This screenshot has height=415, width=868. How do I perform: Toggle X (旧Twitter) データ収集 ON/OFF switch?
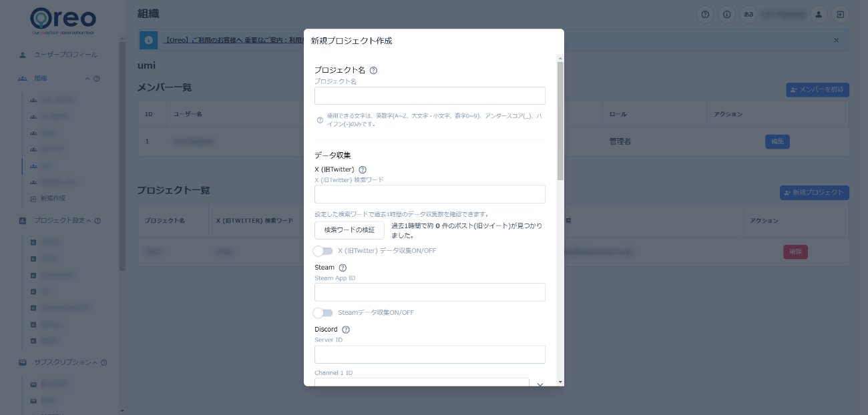click(x=323, y=251)
